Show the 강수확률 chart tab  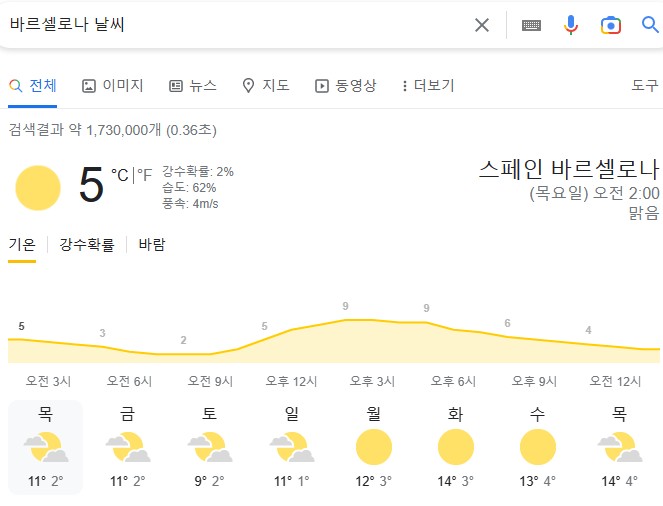pyautogui.click(x=87, y=245)
